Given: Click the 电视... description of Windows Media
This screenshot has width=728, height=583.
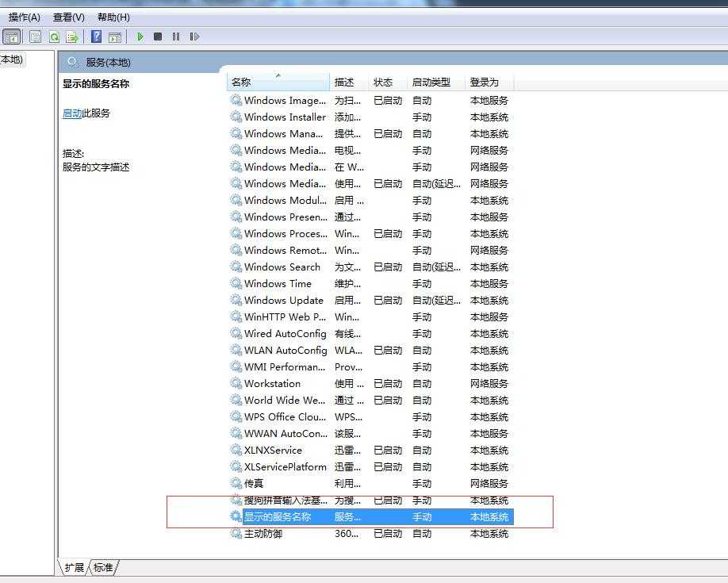Looking at the screenshot, I should pos(348,151).
